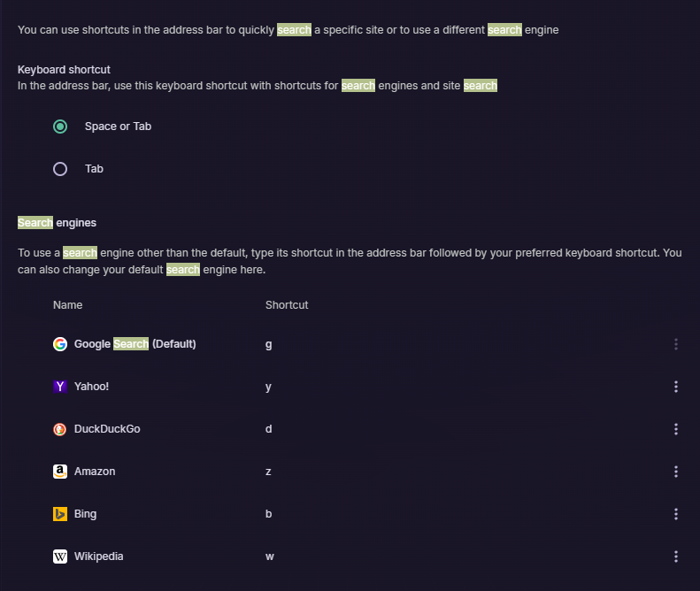This screenshot has width=700, height=591.
Task: Click the Shortcut column header
Action: tap(287, 305)
